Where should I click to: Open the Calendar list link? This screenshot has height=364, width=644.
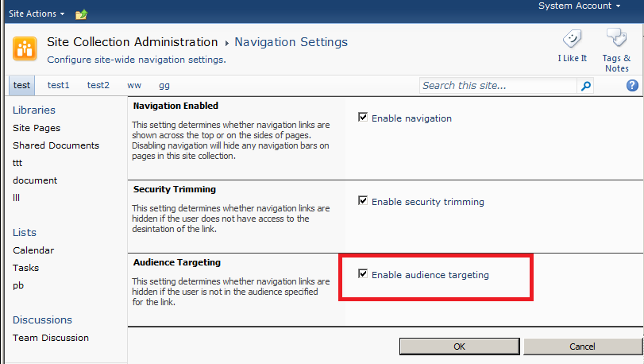click(x=33, y=250)
